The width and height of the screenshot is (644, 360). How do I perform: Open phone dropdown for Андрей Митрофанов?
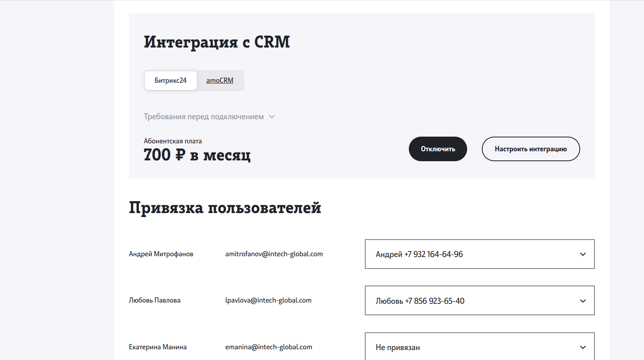pyautogui.click(x=480, y=254)
